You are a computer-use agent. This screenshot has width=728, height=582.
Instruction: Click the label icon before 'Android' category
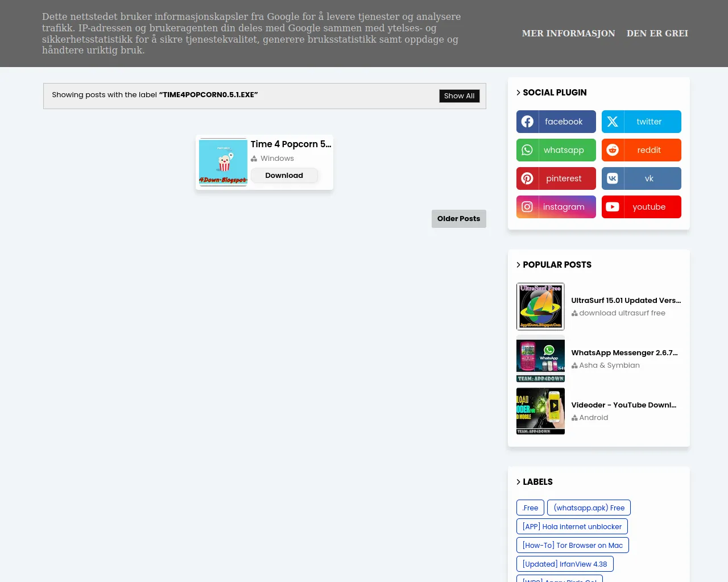coord(574,418)
